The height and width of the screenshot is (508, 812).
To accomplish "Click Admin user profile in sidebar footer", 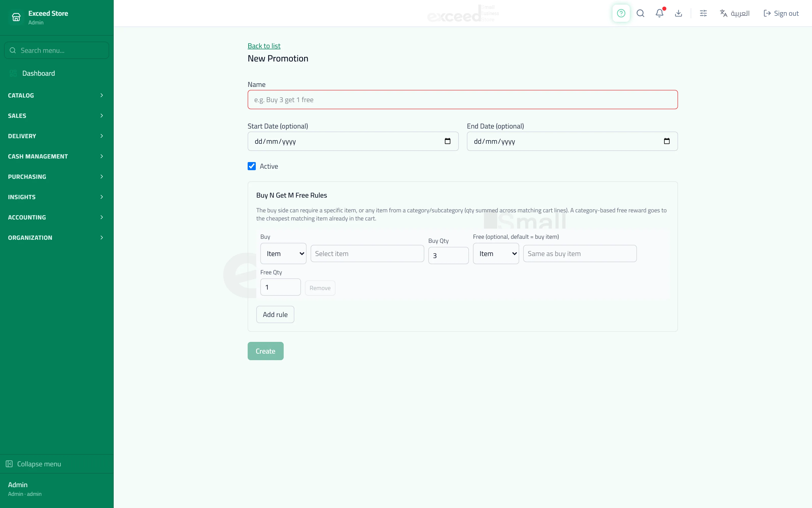I will (x=25, y=489).
